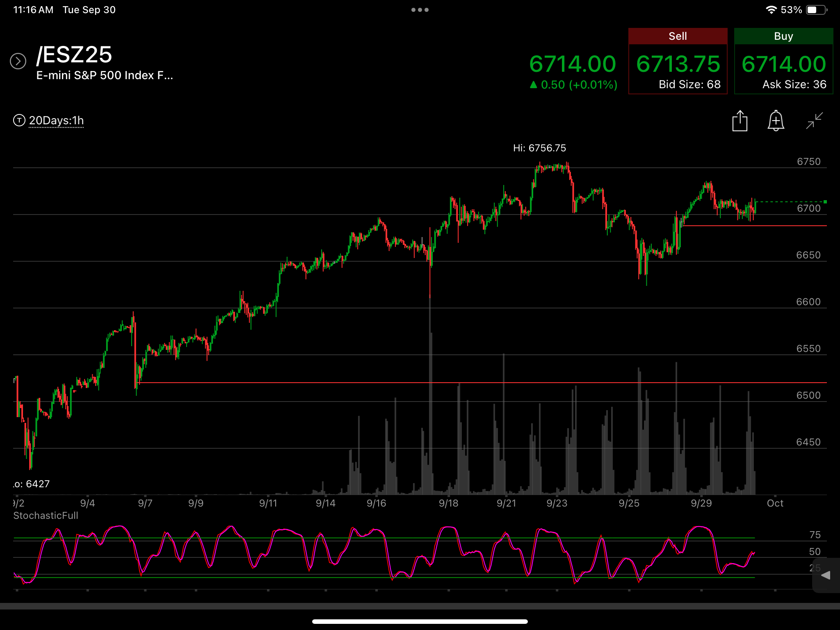Select the 9/18 date marker on axis
840x630 pixels.
pos(448,503)
